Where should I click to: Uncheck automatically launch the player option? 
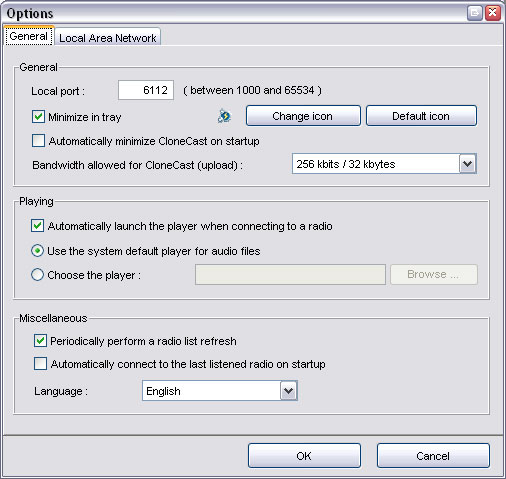[x=37, y=226]
